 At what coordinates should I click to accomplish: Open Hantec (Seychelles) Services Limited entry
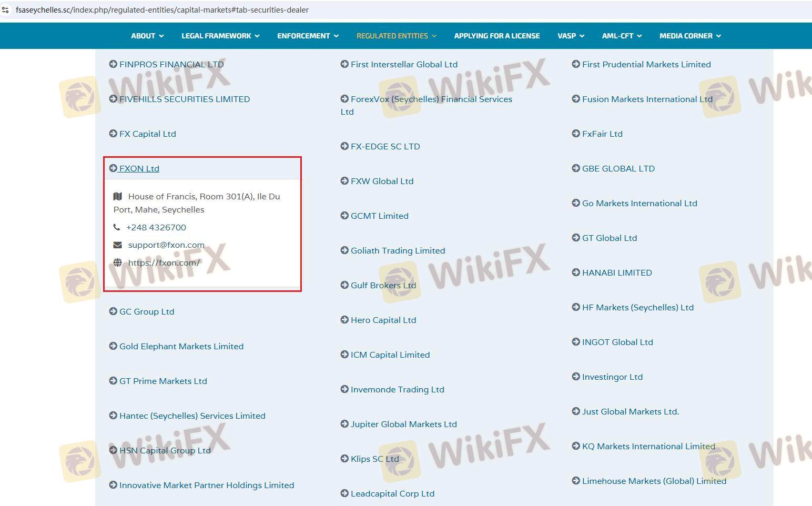point(187,416)
